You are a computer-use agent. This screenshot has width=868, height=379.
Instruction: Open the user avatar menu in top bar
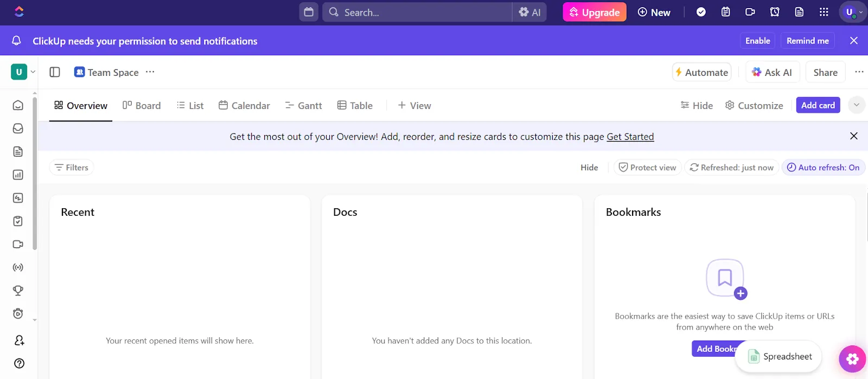(852, 12)
